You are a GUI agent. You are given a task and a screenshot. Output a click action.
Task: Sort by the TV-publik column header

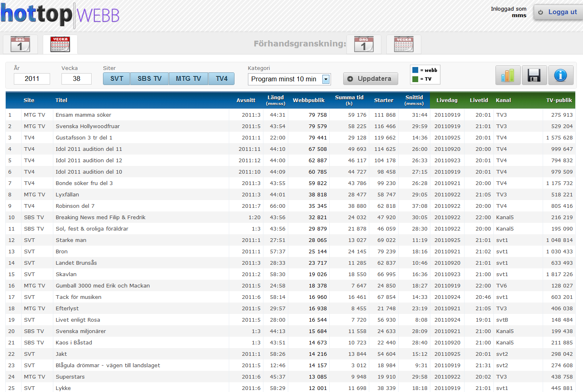coord(559,100)
